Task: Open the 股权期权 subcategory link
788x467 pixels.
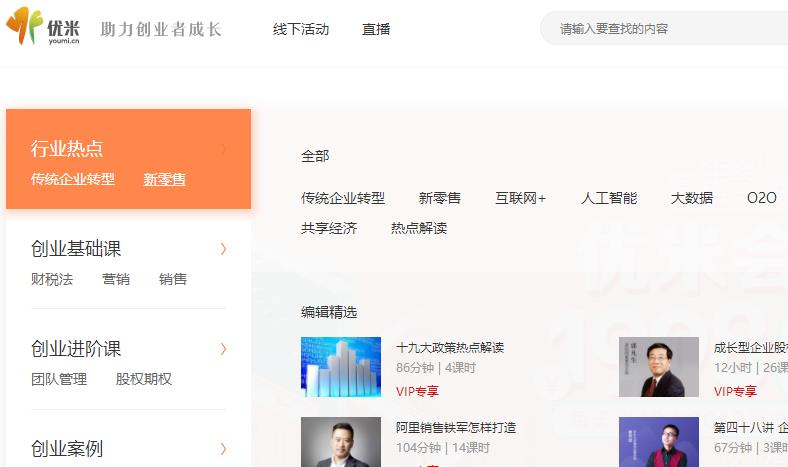Action: [x=144, y=379]
